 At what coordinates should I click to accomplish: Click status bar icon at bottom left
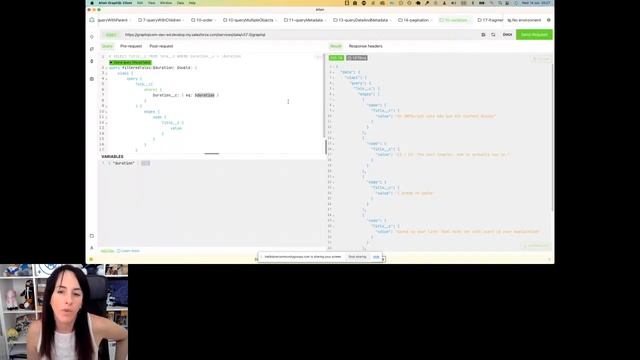(91, 259)
